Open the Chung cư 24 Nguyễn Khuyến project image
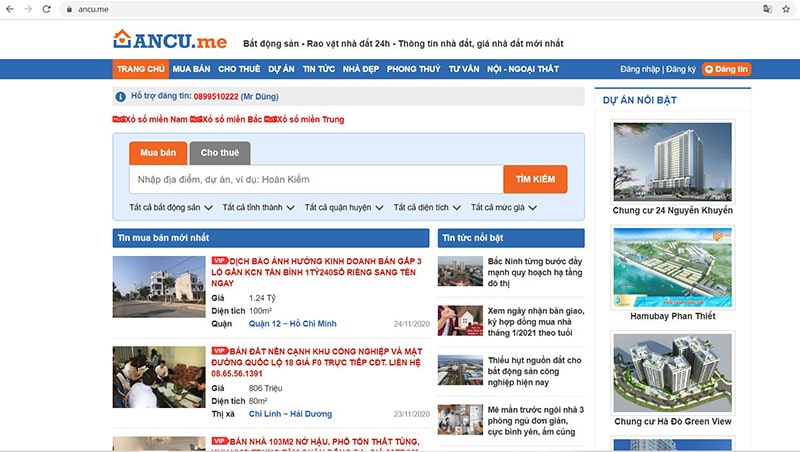 click(x=672, y=161)
